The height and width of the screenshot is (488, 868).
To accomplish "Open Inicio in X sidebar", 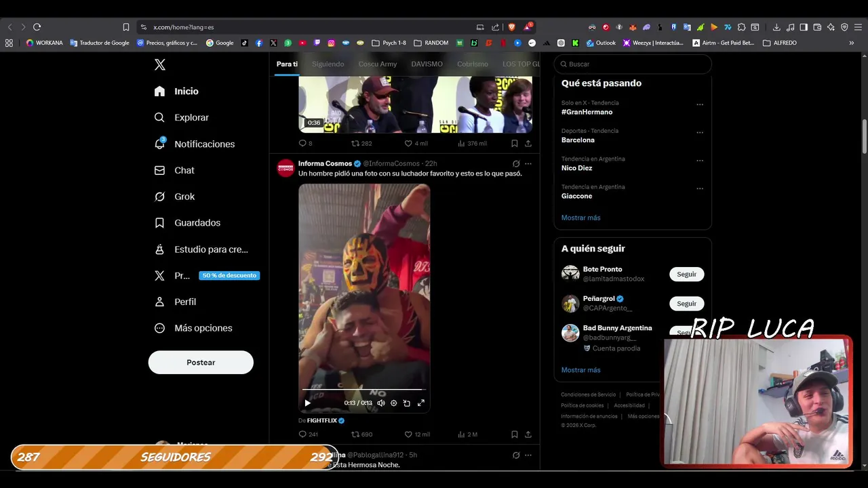I will pyautogui.click(x=176, y=91).
